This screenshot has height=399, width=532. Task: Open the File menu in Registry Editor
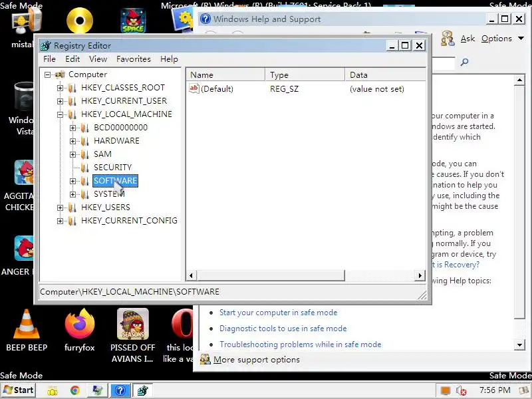tap(49, 59)
